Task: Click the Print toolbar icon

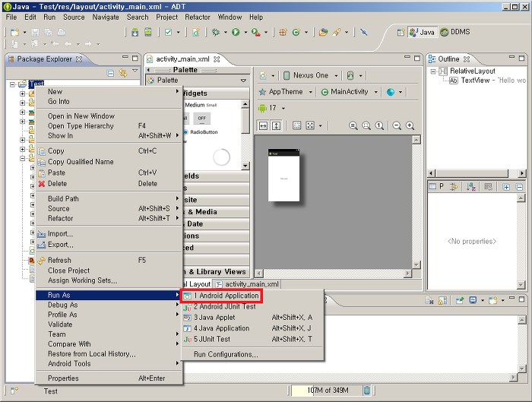Action: pos(61,32)
